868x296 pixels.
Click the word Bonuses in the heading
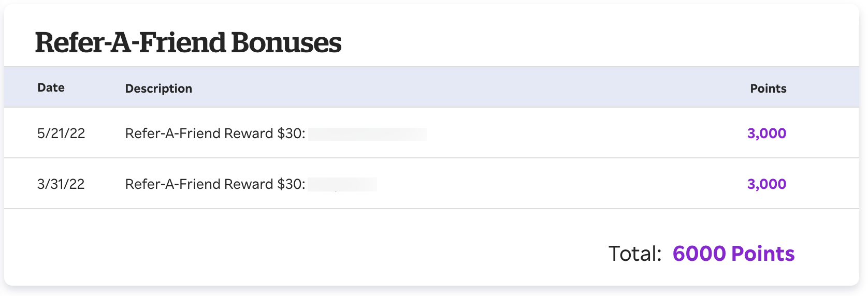[286, 42]
